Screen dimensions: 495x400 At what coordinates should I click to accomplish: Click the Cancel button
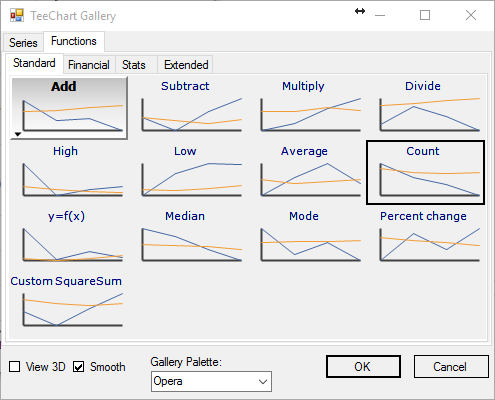tap(451, 367)
